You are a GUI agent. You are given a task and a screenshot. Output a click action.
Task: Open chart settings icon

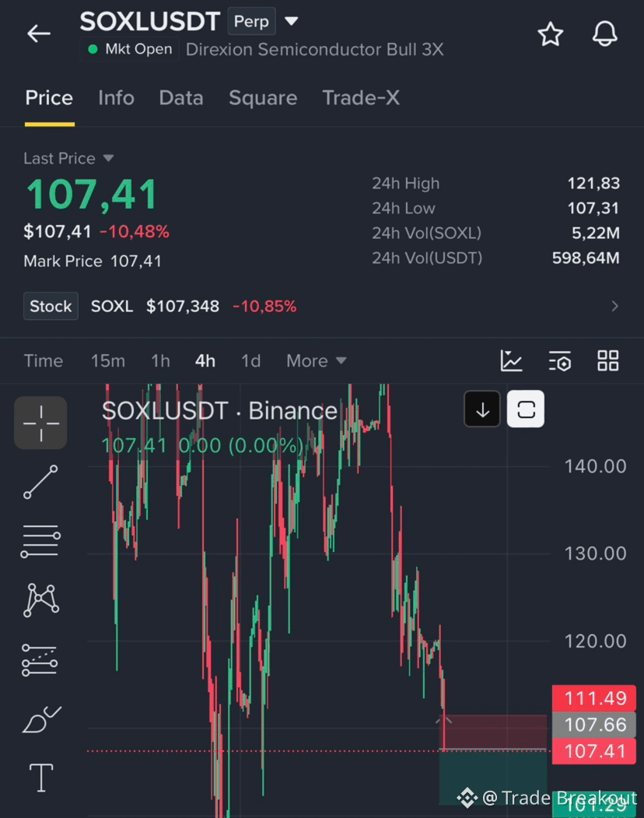pyautogui.click(x=560, y=360)
